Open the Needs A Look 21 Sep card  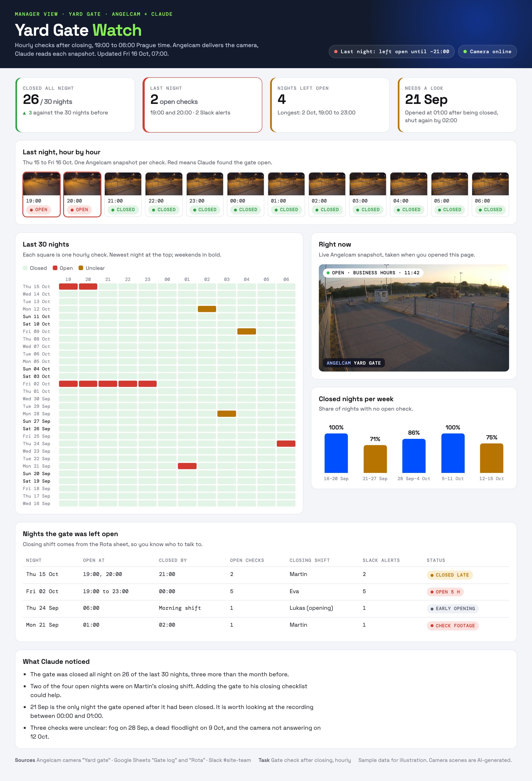coord(457,105)
